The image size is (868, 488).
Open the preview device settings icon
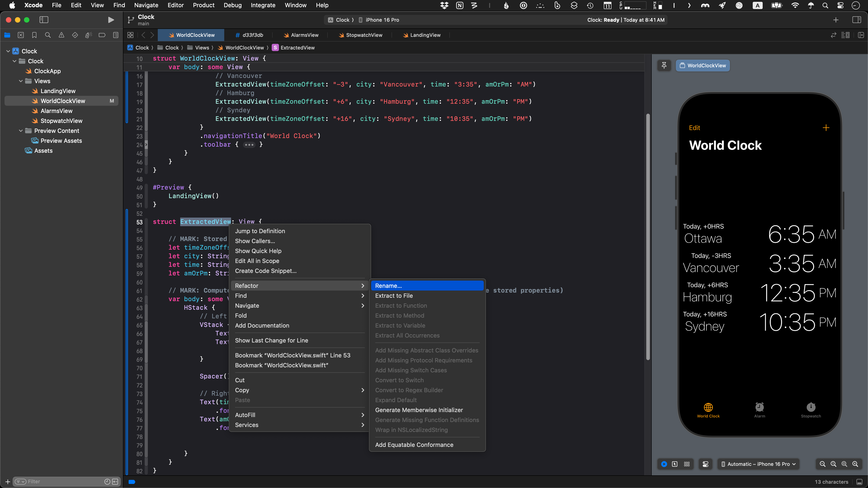click(705, 464)
